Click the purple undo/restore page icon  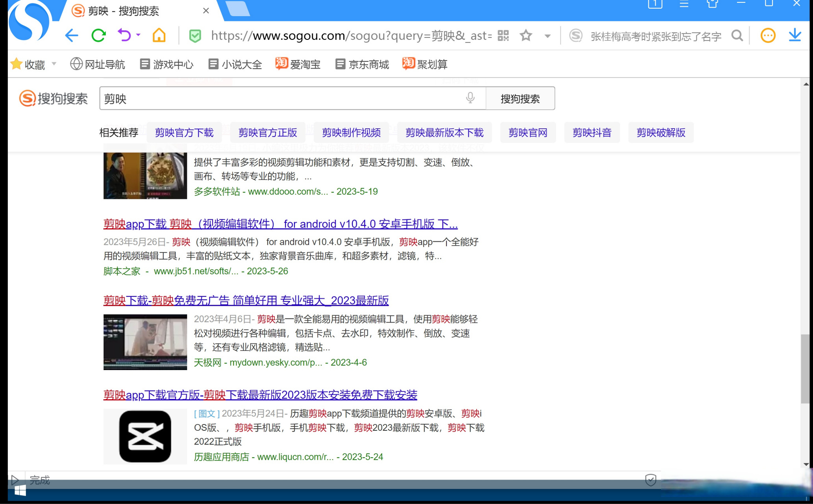pyautogui.click(x=124, y=36)
